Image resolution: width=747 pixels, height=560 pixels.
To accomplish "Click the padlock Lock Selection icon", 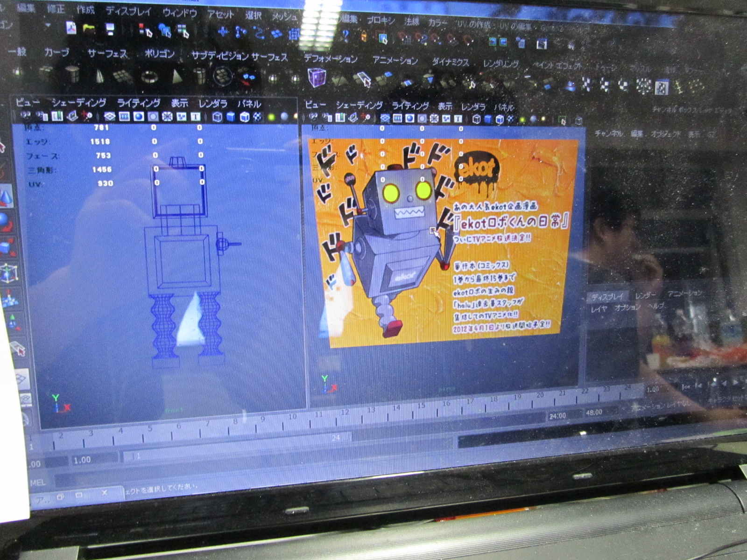I will [364, 36].
